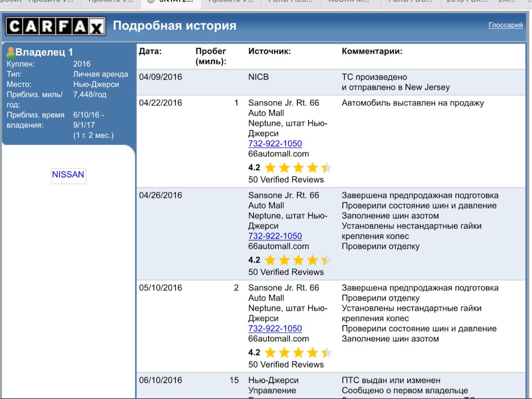532x399 pixels.
Task: Click the 'Комментарии:' column header
Action: click(372, 52)
